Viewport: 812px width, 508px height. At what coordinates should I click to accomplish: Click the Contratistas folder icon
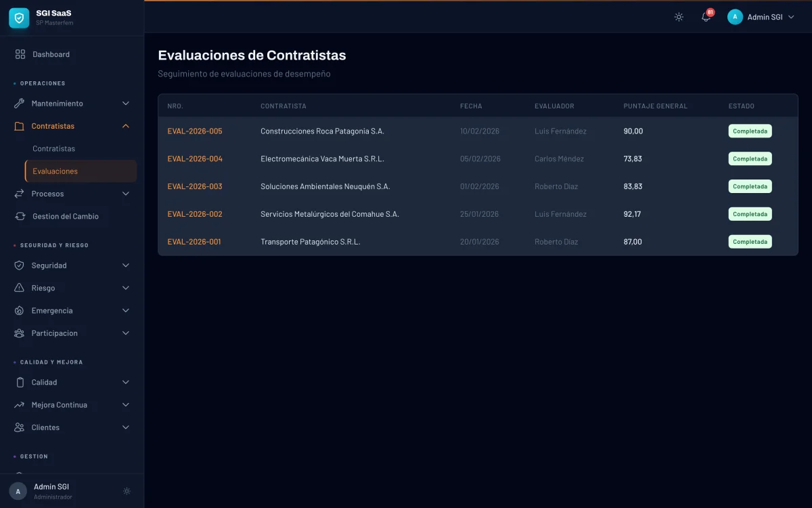click(x=20, y=125)
